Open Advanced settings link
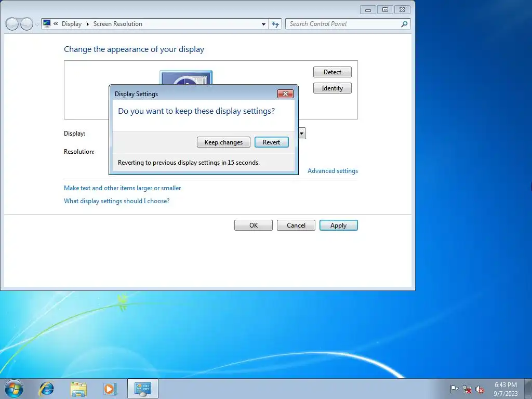This screenshot has height=399, width=532. pos(332,171)
